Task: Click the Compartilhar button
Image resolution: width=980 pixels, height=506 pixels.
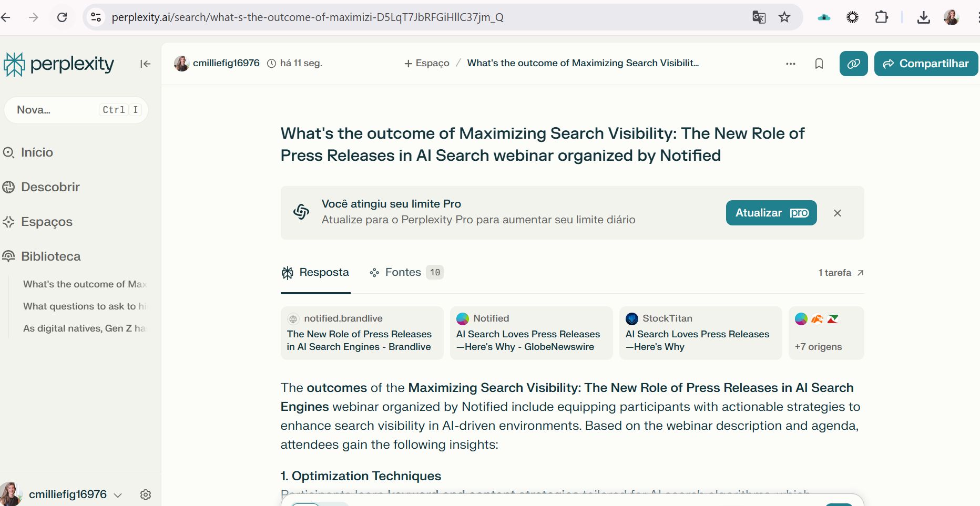Action: [x=926, y=64]
